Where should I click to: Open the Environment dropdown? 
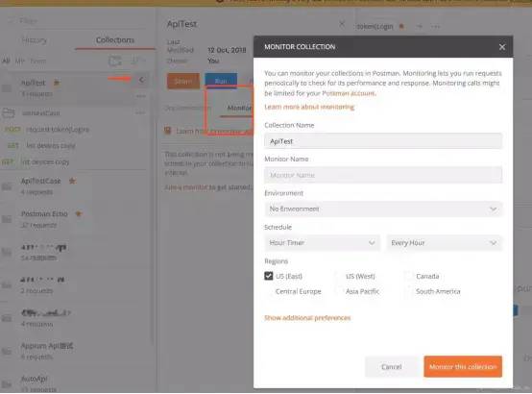(x=383, y=209)
